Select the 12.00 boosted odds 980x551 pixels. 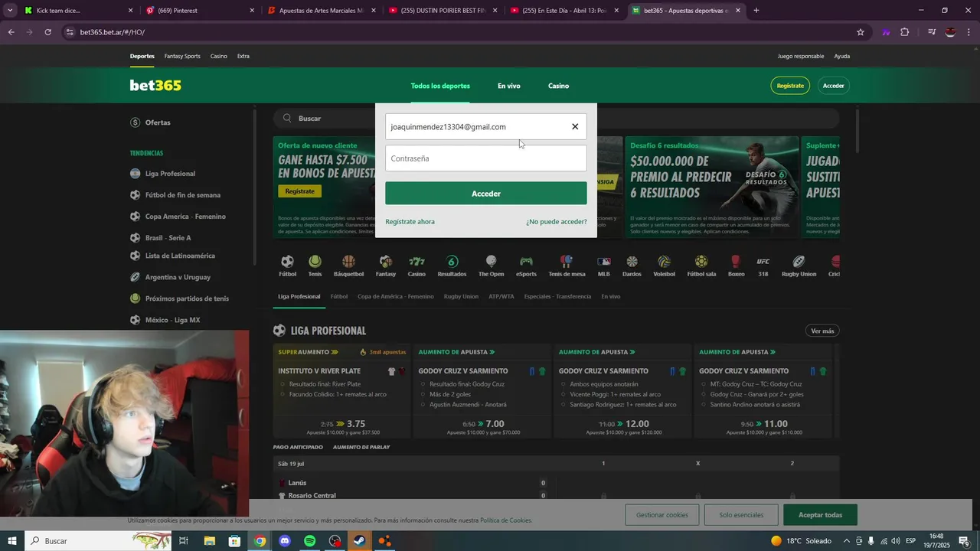pos(637,423)
